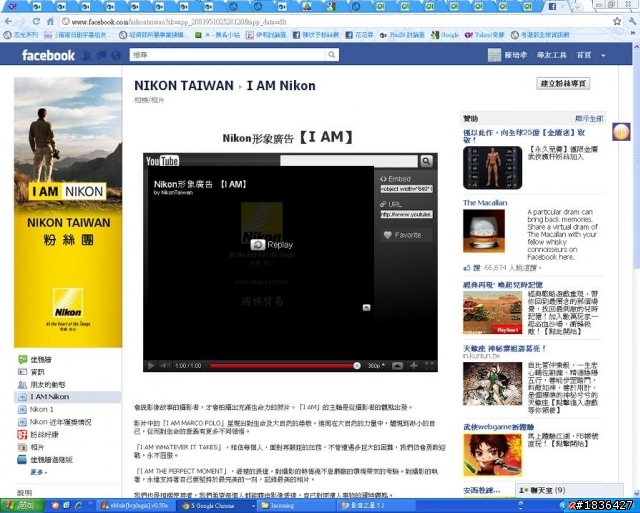Click the 首頁 home link

[584, 55]
